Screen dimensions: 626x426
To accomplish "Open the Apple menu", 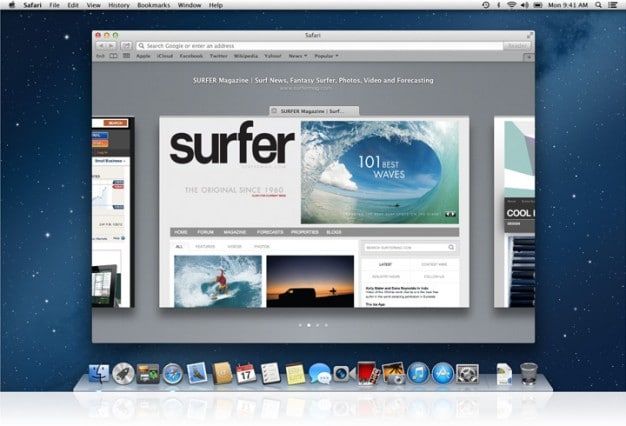I will (12, 5).
